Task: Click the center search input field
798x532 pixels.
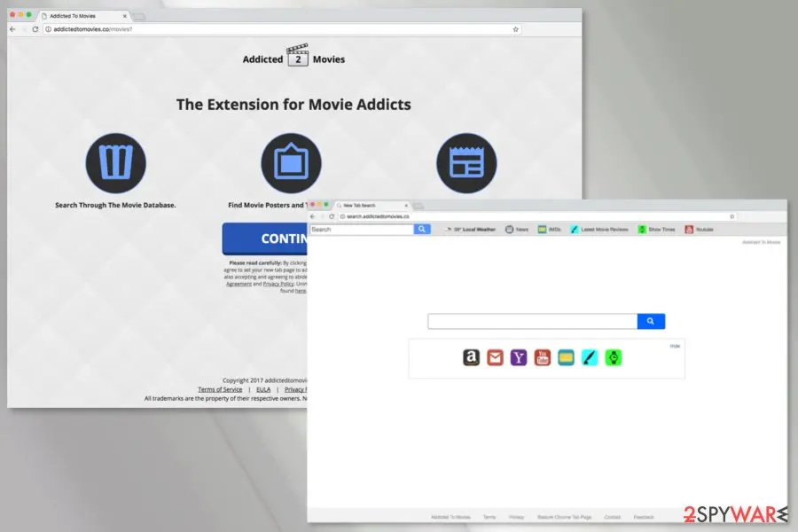Action: pos(532,321)
